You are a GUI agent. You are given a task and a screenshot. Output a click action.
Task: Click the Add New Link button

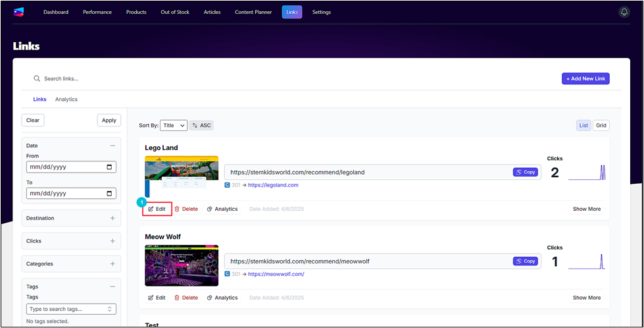pos(585,78)
